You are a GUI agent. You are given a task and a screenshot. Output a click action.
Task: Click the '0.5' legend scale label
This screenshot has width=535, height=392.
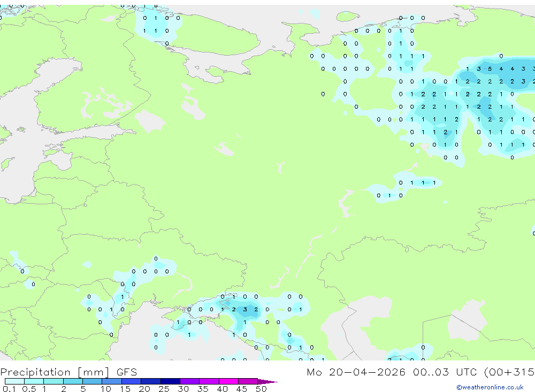(x=29, y=389)
